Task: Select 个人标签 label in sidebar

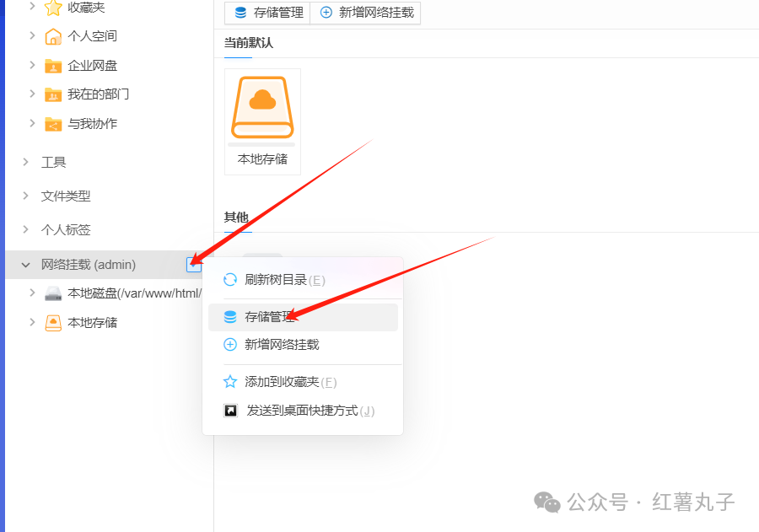Action: (66, 229)
